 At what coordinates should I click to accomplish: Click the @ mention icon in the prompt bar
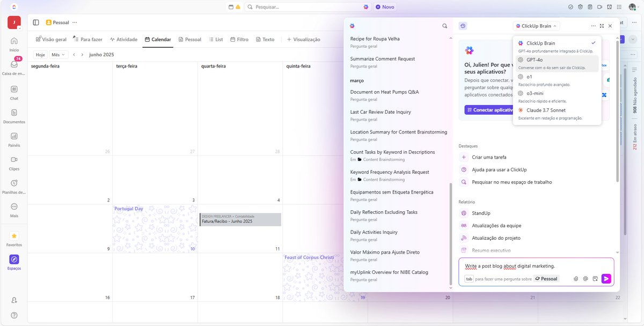click(x=585, y=278)
